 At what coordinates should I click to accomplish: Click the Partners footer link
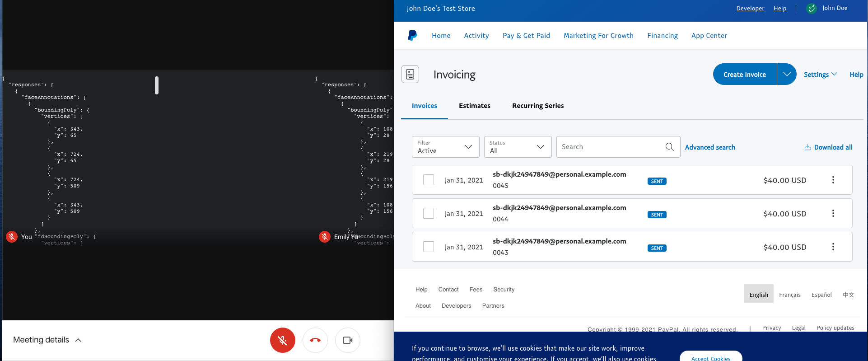coord(493,306)
